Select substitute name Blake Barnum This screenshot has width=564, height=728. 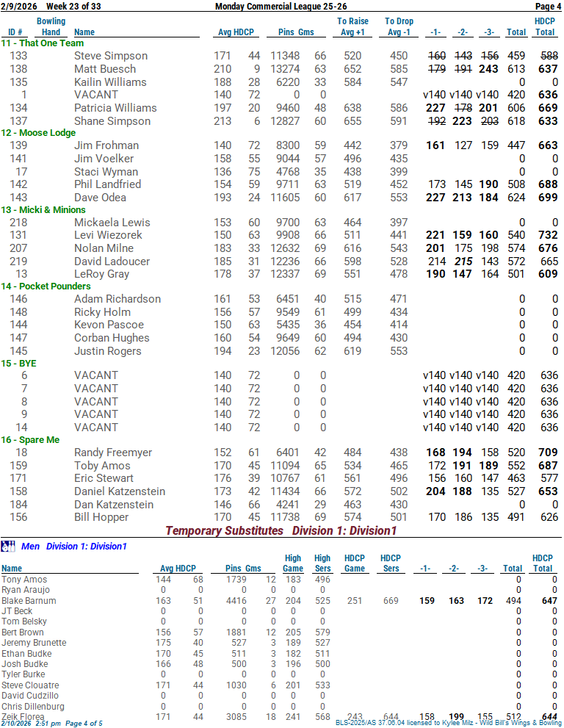[29, 601]
